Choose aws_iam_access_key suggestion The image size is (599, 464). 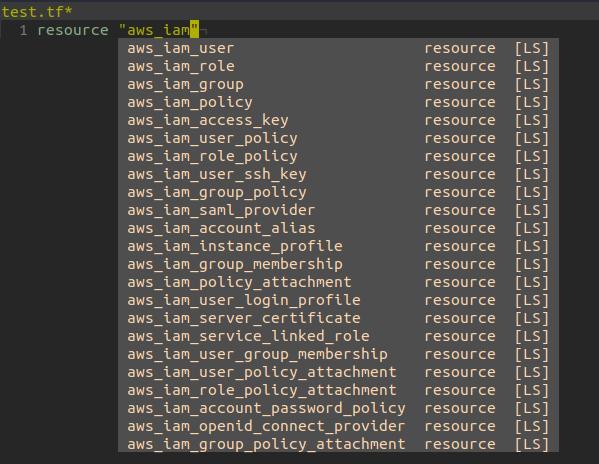(338, 120)
